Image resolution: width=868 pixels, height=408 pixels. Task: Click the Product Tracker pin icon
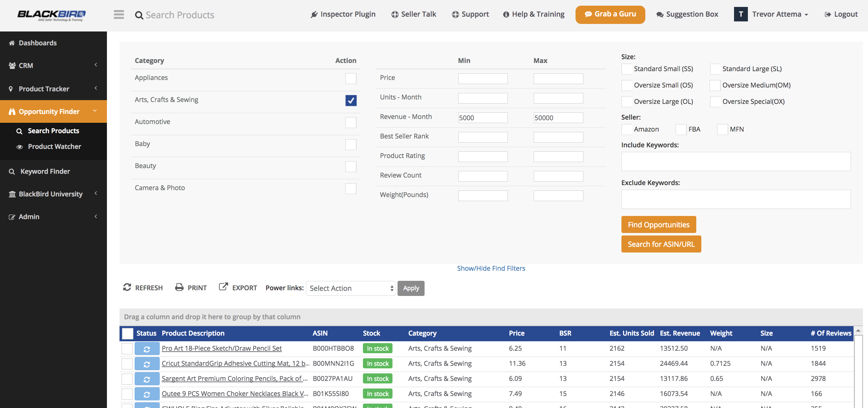point(11,89)
